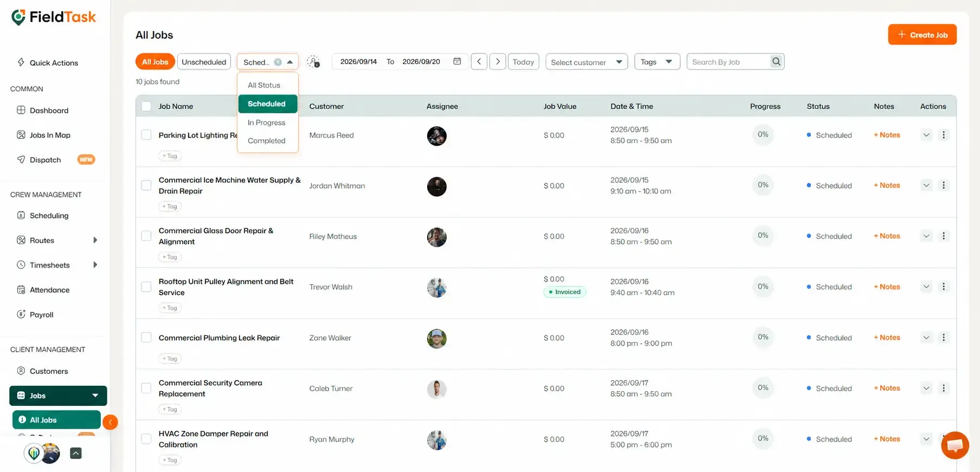
Task: Switch to the Unscheduled jobs tab
Action: tap(204, 62)
